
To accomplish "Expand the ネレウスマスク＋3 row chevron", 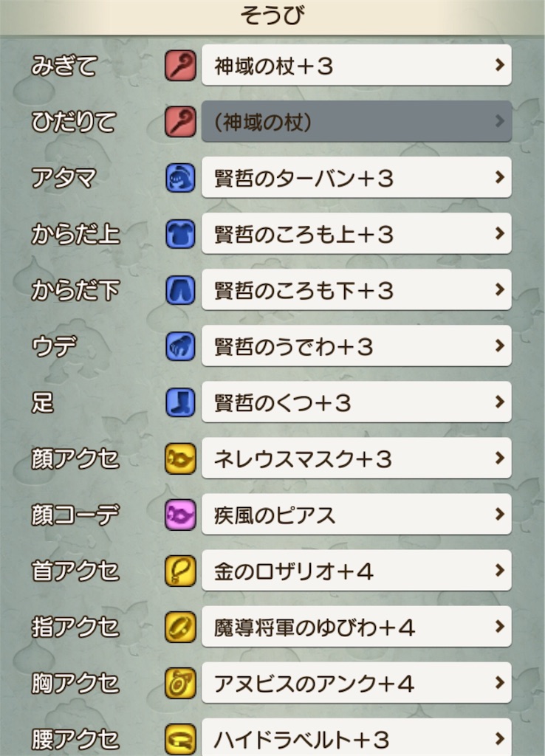I will tap(499, 458).
